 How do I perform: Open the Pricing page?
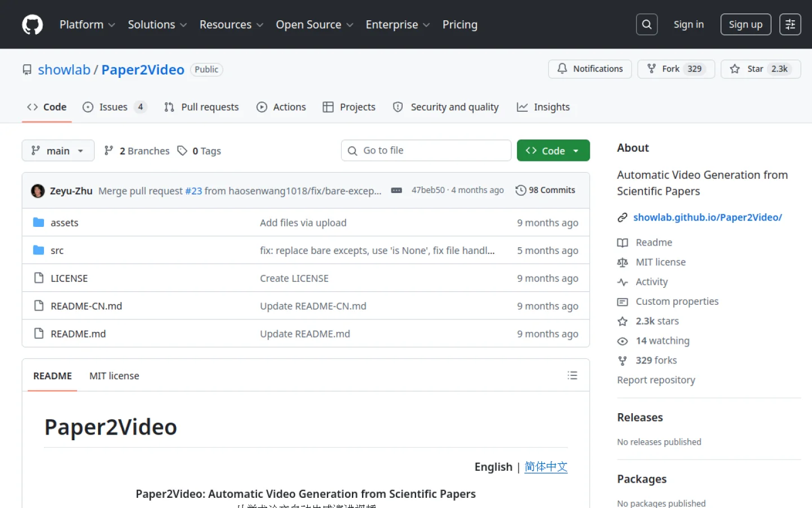(460, 25)
